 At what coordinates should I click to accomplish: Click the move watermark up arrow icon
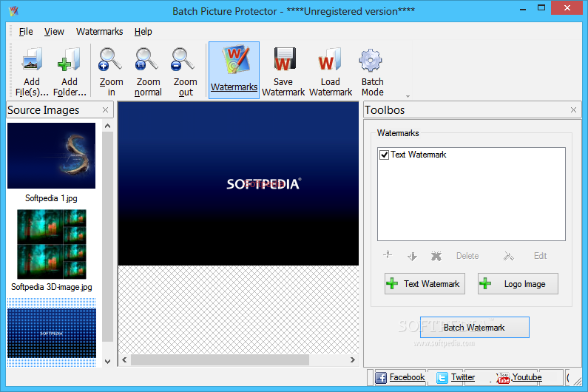pyautogui.click(x=388, y=255)
